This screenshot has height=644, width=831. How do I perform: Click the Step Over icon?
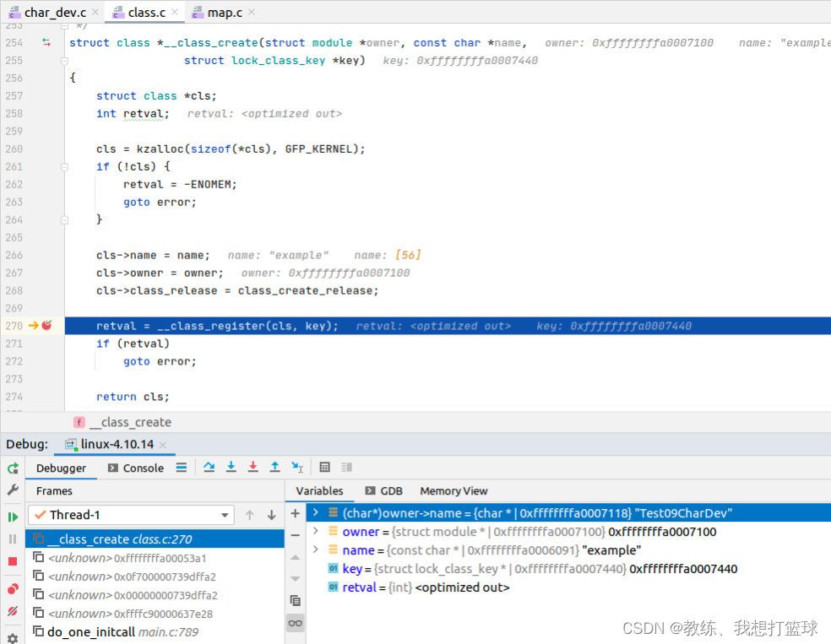[x=209, y=467]
